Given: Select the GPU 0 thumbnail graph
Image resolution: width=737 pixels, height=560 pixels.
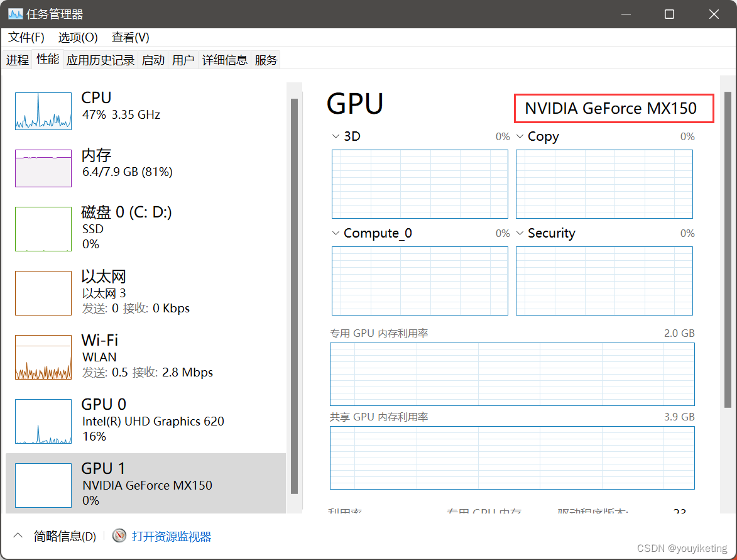Looking at the screenshot, I should 43,421.
